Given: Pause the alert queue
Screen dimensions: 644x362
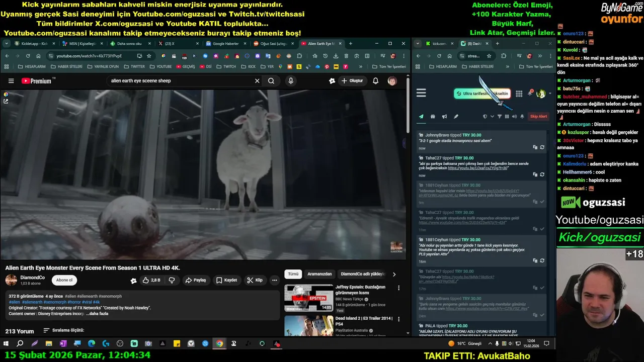Looking at the screenshot, I should [507, 116].
